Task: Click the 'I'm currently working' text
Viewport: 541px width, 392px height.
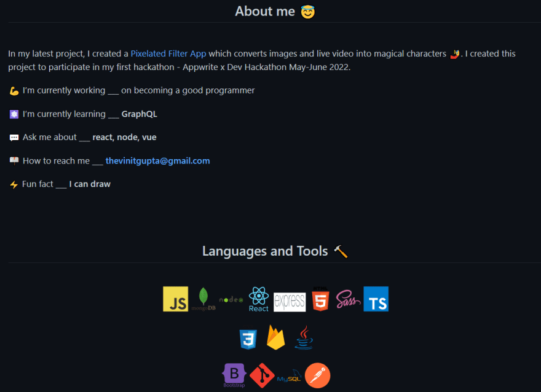Action: 64,90
